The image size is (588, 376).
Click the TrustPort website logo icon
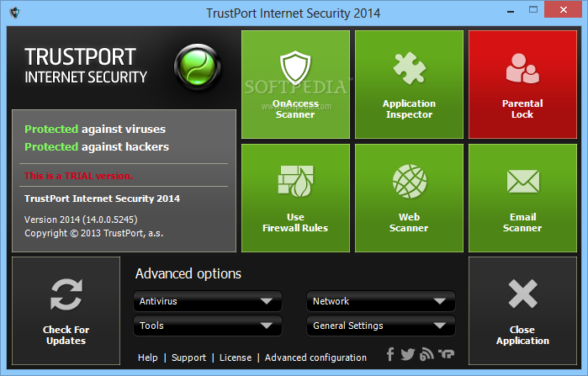tap(446, 353)
